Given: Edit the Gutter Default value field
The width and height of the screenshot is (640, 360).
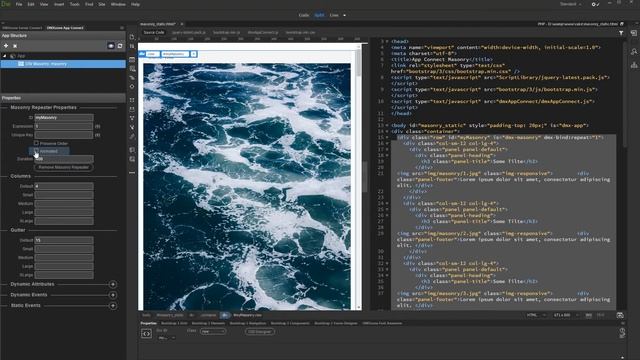Looking at the screenshot, I should point(64,240).
